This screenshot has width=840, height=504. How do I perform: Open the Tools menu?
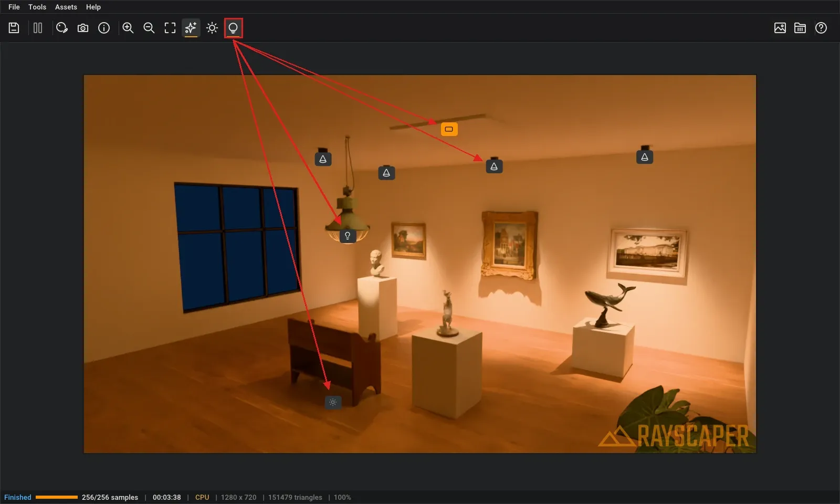coord(37,7)
